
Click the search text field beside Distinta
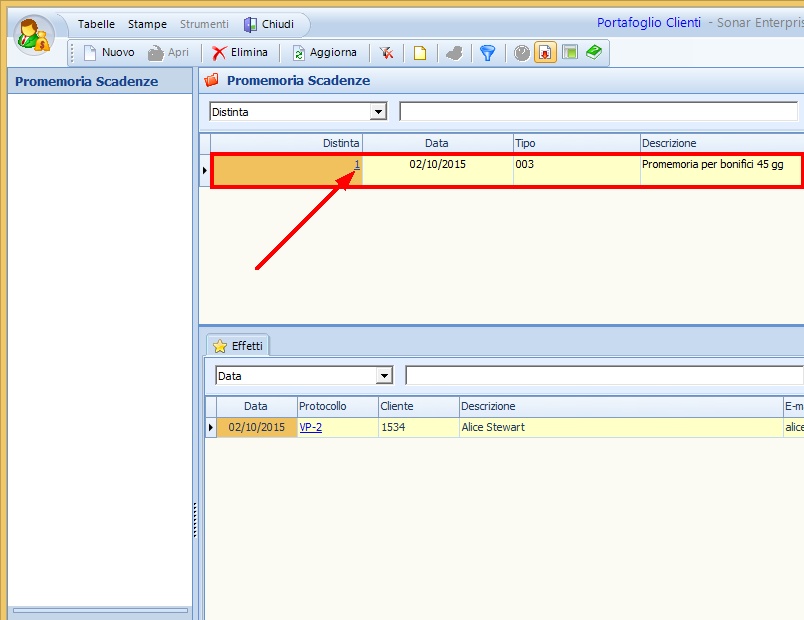[x=598, y=112]
